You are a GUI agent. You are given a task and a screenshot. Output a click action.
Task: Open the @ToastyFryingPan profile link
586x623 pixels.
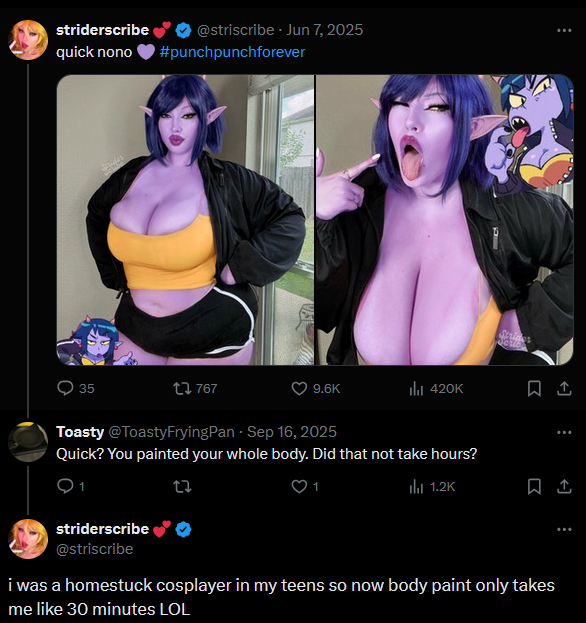click(171, 432)
